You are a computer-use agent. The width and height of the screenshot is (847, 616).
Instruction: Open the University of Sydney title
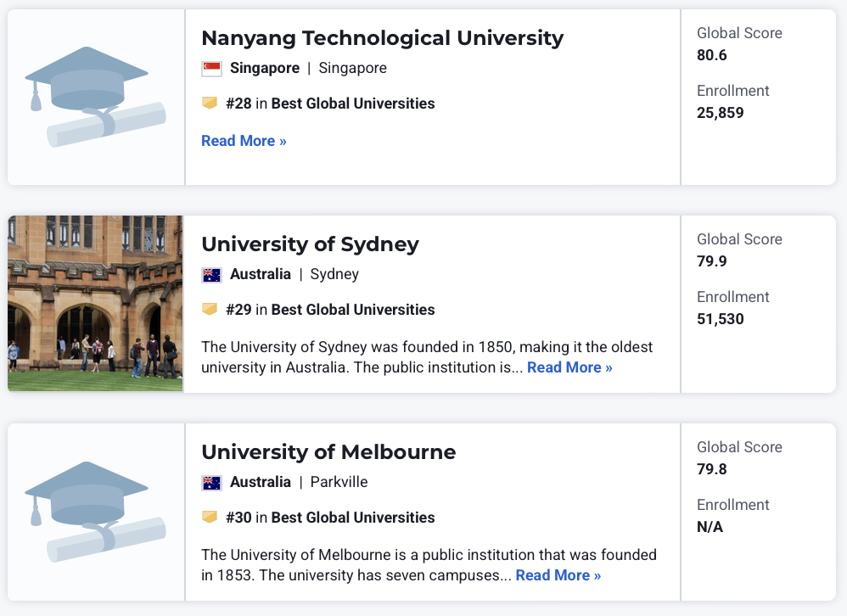pos(310,244)
